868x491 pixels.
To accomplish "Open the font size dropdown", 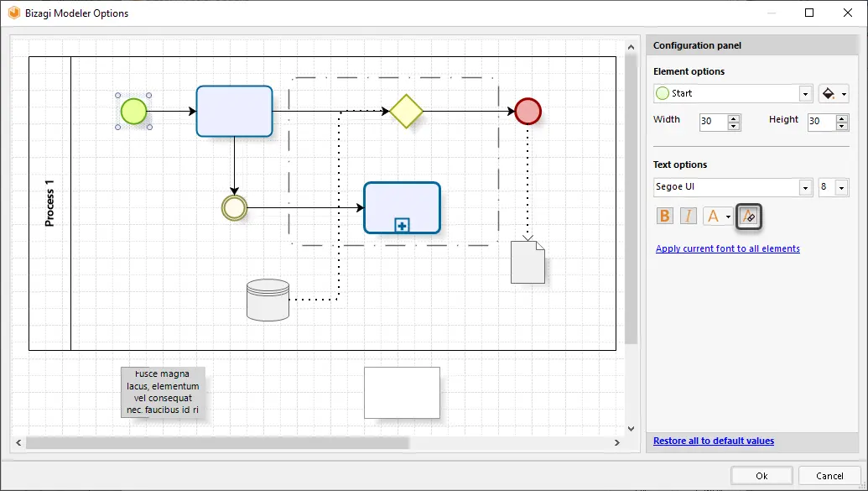I will tap(841, 187).
